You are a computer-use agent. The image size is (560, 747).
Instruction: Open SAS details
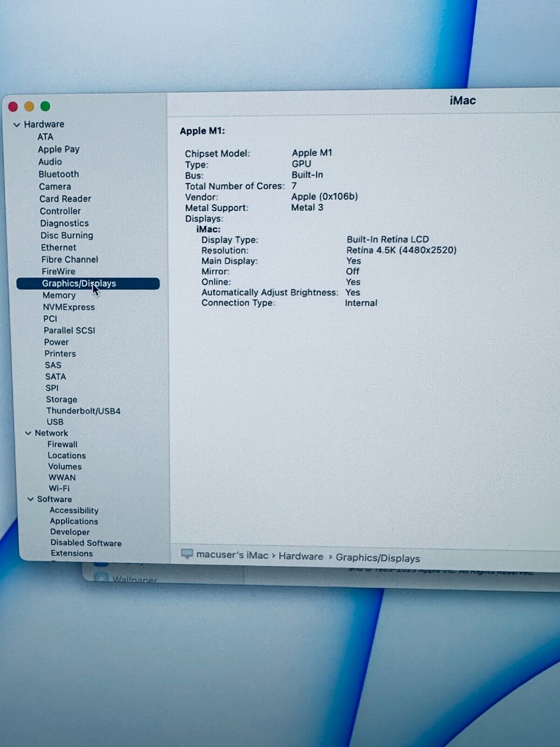pyautogui.click(x=53, y=365)
